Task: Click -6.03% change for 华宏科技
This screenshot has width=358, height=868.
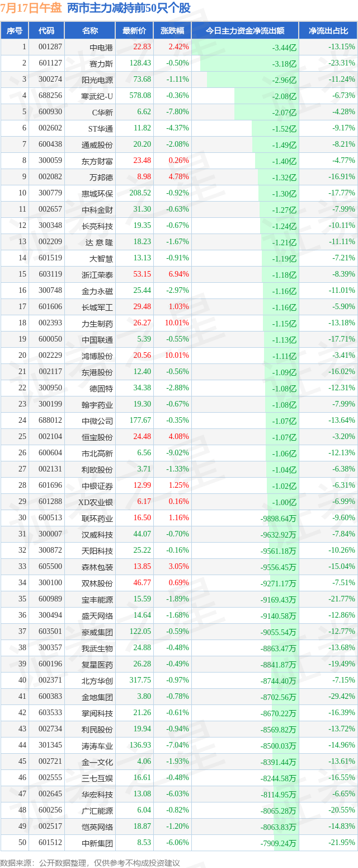Action: click(x=178, y=794)
